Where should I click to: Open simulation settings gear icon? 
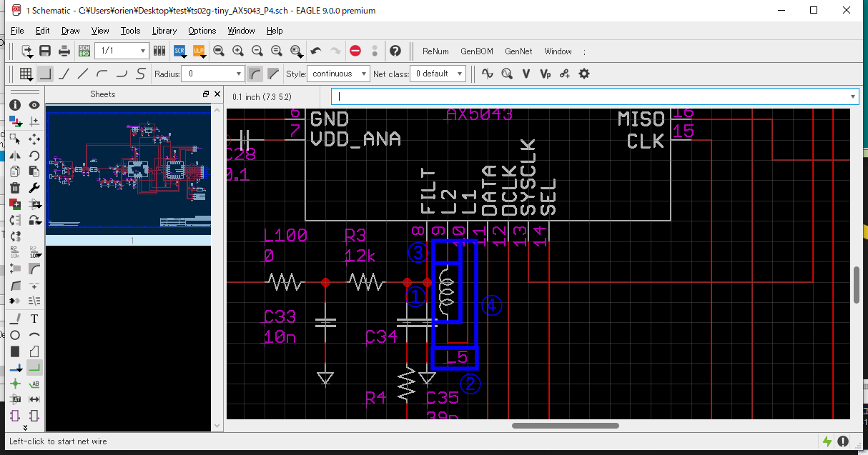(584, 74)
